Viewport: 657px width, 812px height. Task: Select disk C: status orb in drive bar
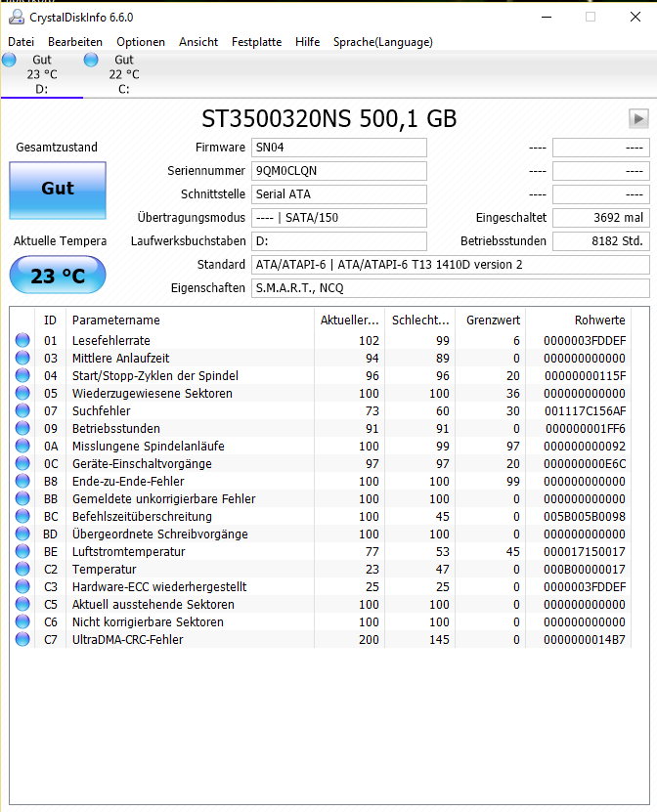(91, 60)
